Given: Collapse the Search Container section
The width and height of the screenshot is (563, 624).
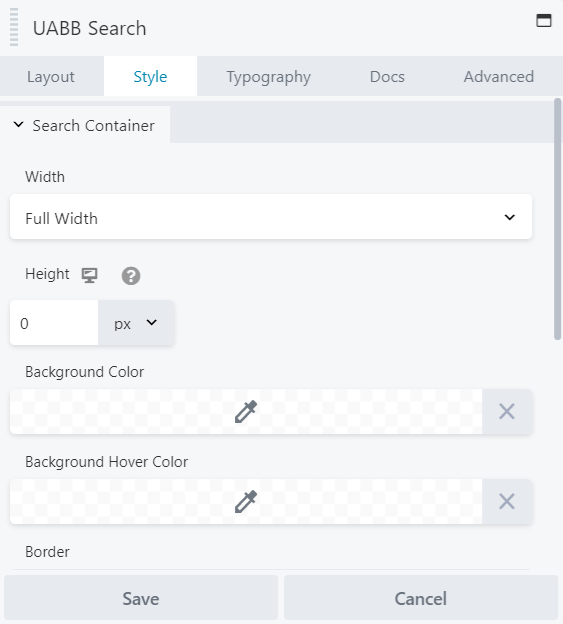Looking at the screenshot, I should [x=85, y=125].
